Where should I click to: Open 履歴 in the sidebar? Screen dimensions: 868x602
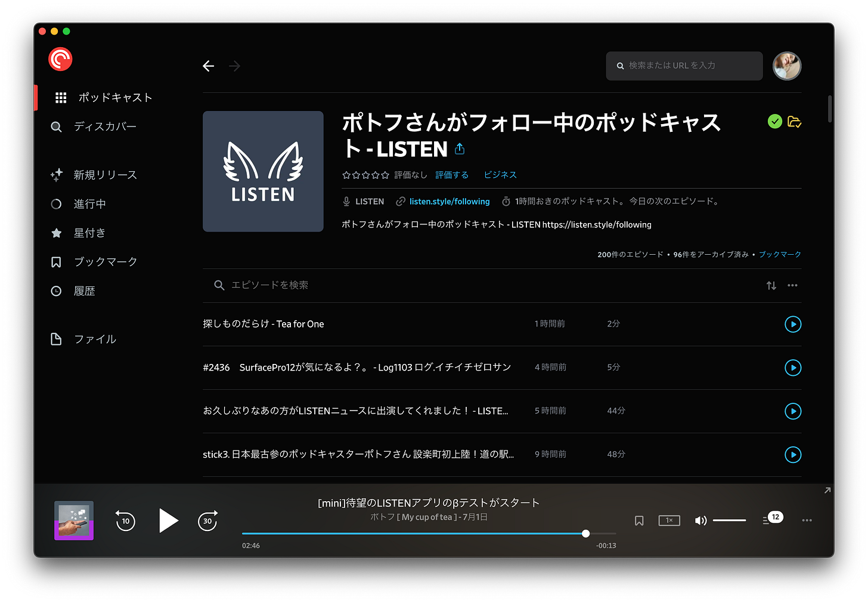(73, 291)
